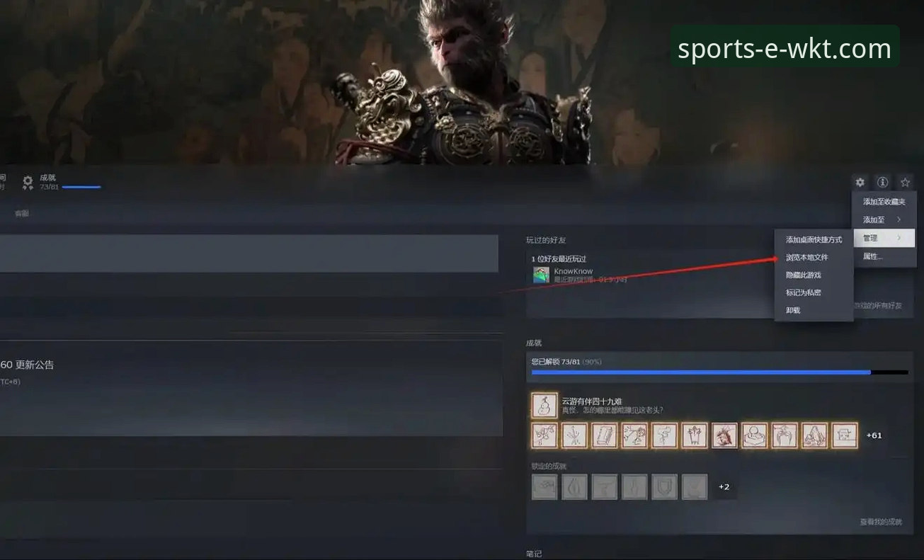
Task: Select 卸载 to uninstall the game
Action: pos(793,310)
